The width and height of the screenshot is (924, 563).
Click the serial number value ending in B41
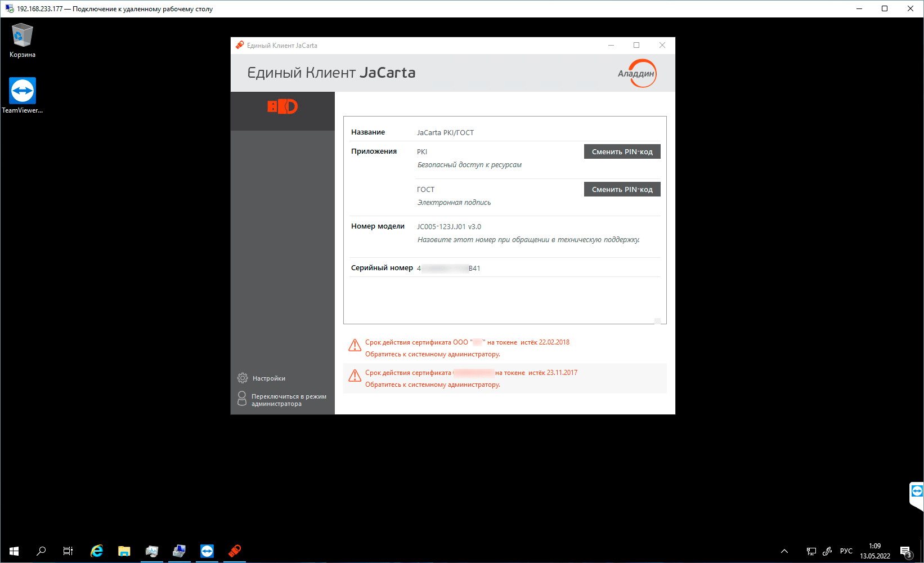coord(448,269)
